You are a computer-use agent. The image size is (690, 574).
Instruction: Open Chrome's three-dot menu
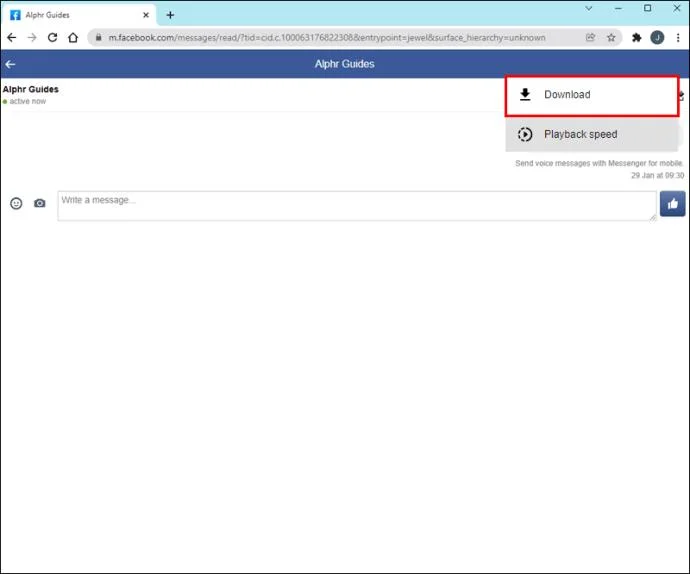click(x=678, y=37)
